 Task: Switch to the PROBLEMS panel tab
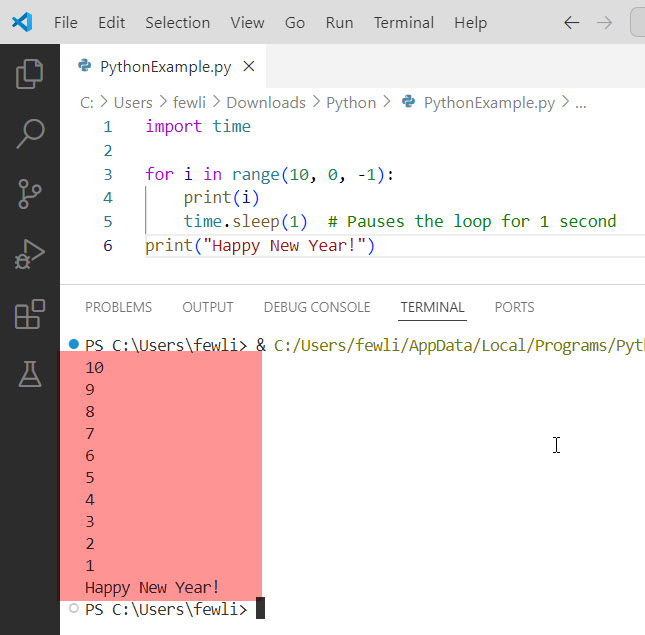(118, 307)
